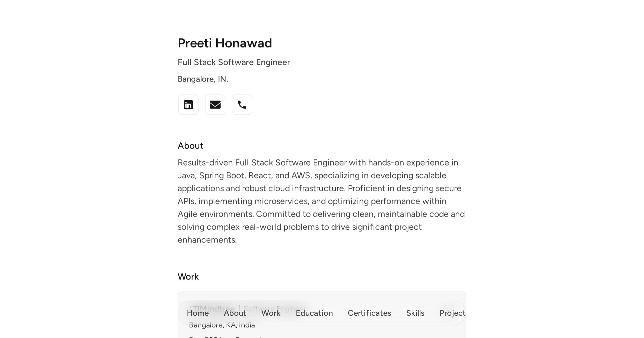Click the email envelope icon

tap(215, 105)
